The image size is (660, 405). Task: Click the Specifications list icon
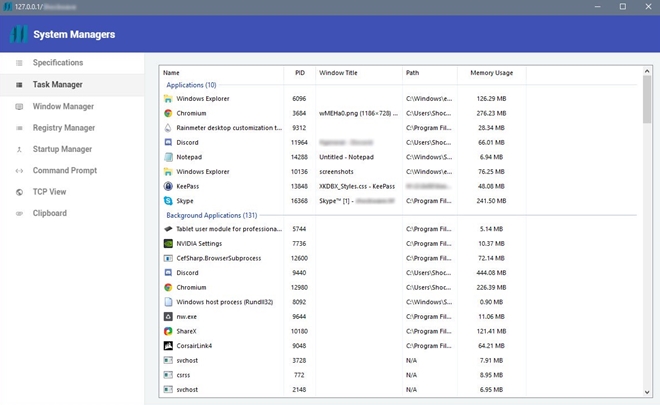click(x=19, y=63)
